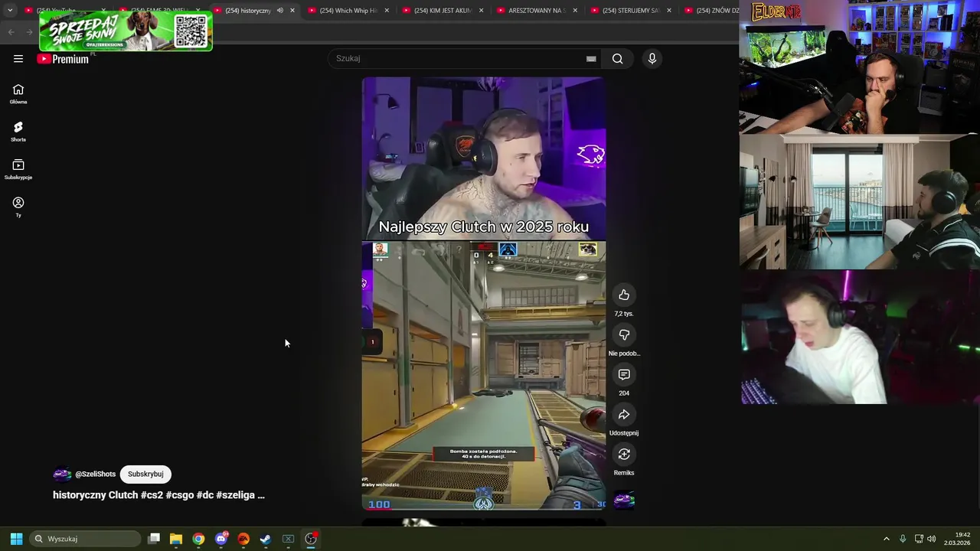
Task: Pause the Short by clicking the gameplay video
Action: coord(484,375)
